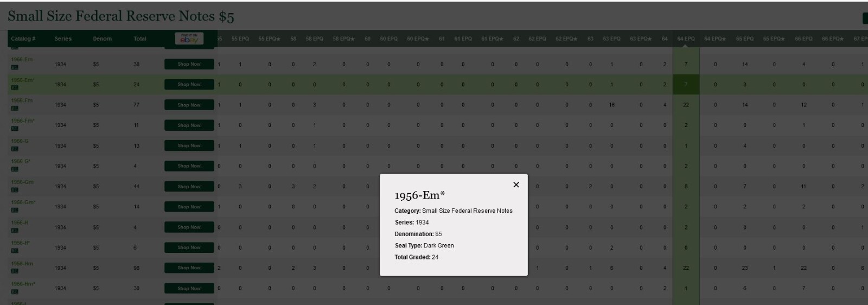
Task: Click Shop Now for 1956-H
Action: click(x=189, y=227)
